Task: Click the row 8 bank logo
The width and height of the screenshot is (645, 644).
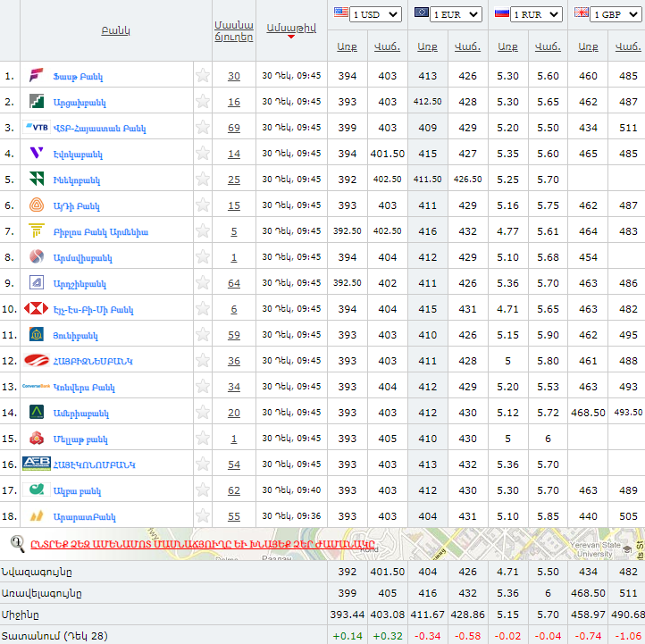Action: pos(37,256)
